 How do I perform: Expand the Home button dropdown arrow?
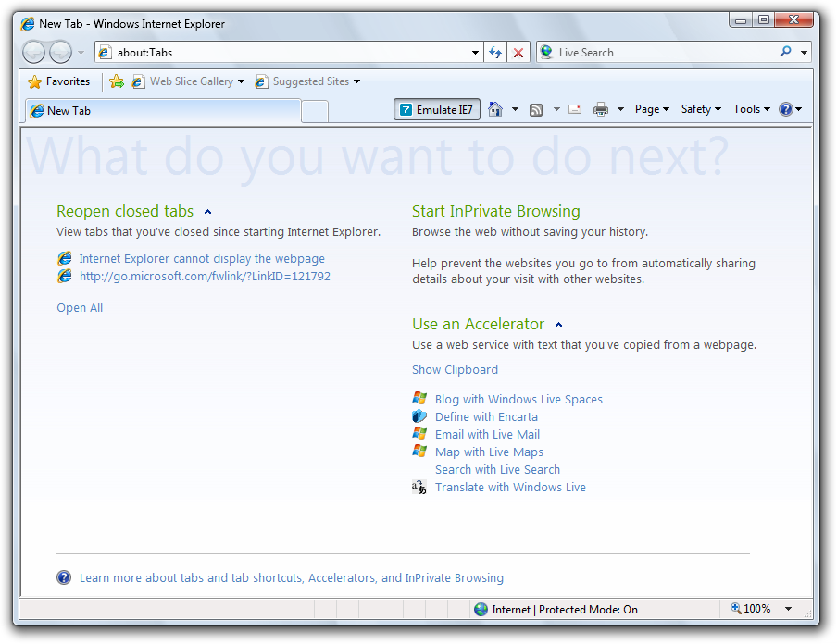pos(515,109)
